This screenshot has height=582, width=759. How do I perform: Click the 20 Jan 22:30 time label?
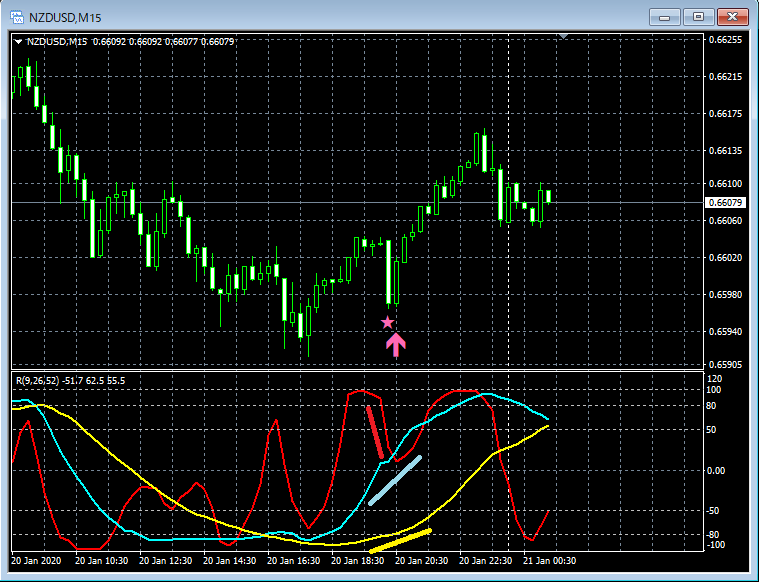[486, 561]
